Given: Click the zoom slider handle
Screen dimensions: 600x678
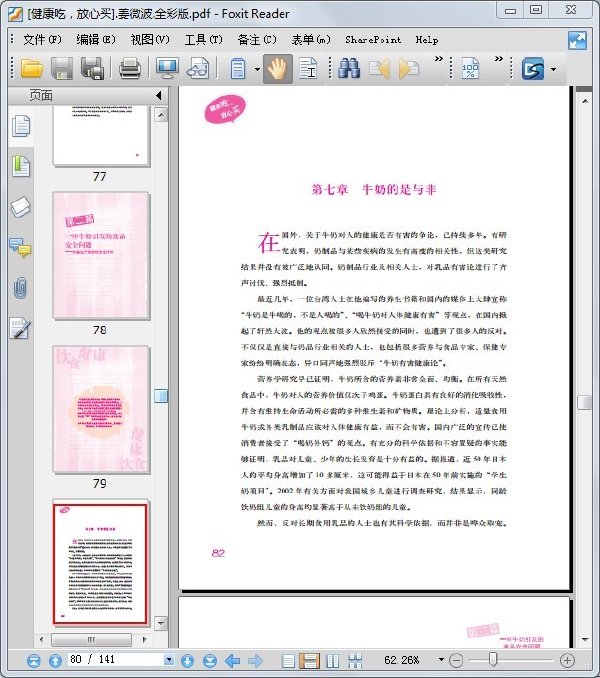Looking at the screenshot, I should click(x=492, y=659).
